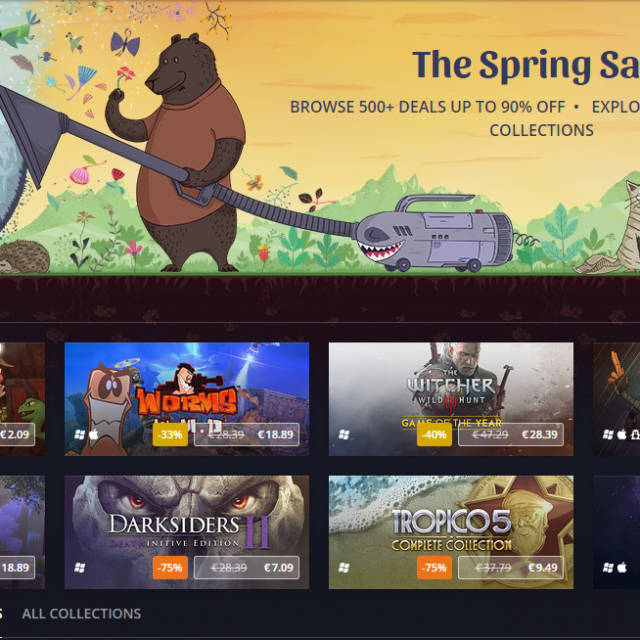This screenshot has width=640, height=640.
Task: Open the ALL COLLECTIONS tab
Action: 81,613
